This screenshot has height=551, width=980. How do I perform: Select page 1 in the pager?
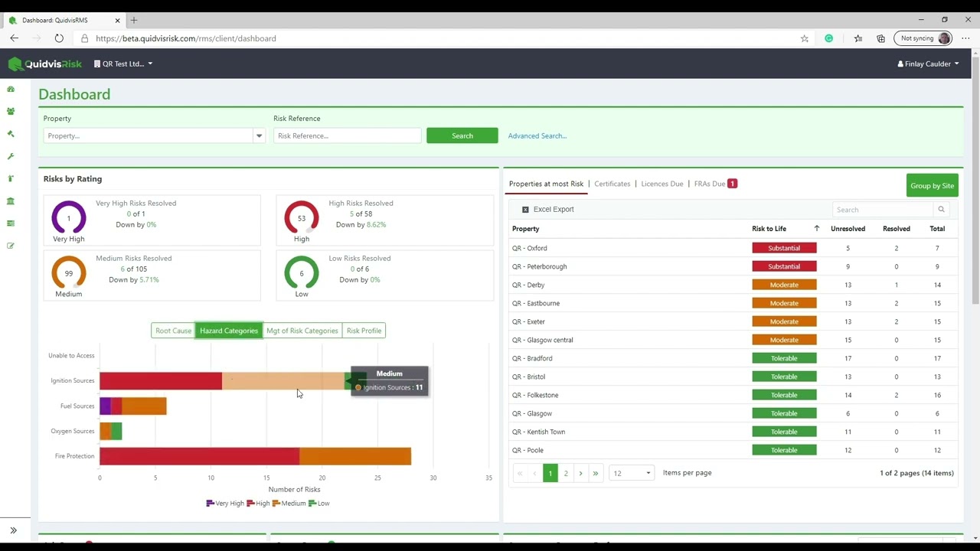pyautogui.click(x=550, y=473)
